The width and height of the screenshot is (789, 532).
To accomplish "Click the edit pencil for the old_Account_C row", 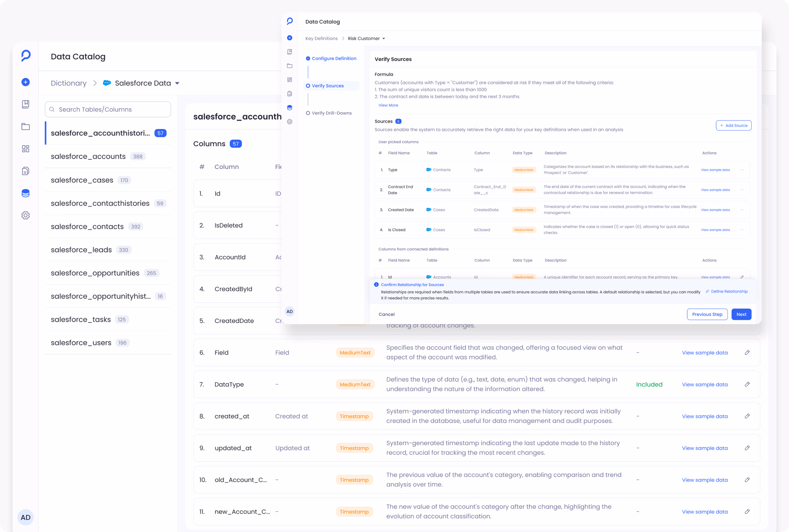I will point(747,480).
